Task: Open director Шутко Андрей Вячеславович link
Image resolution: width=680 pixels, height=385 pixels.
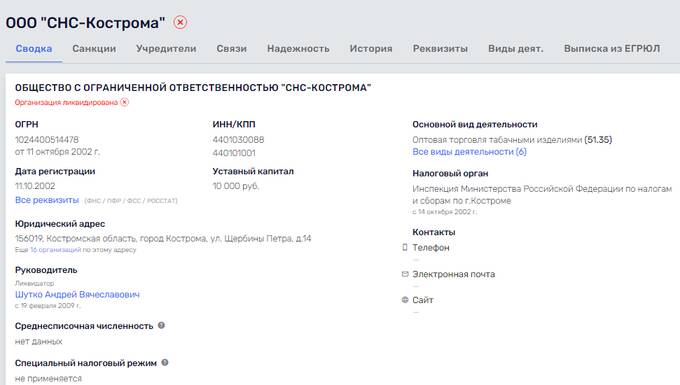Action: pyautogui.click(x=77, y=294)
